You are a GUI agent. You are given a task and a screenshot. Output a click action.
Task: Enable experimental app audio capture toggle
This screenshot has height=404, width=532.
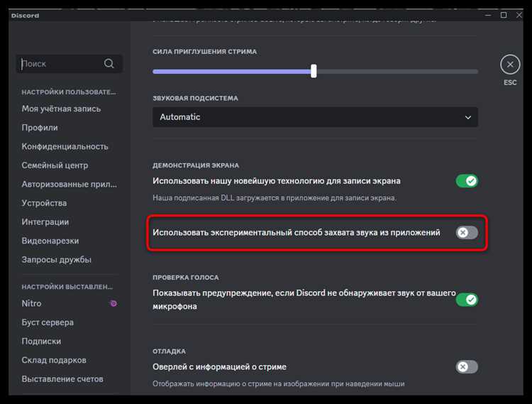[x=467, y=233]
